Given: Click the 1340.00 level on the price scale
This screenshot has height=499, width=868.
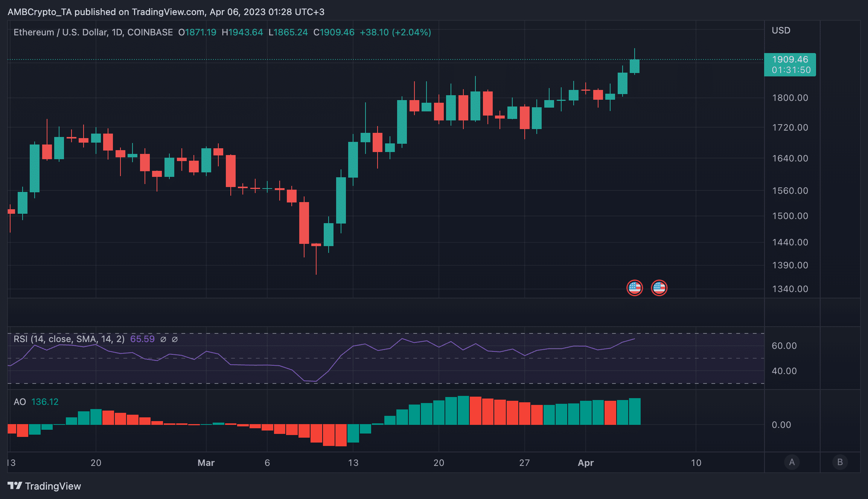Looking at the screenshot, I should click(790, 289).
